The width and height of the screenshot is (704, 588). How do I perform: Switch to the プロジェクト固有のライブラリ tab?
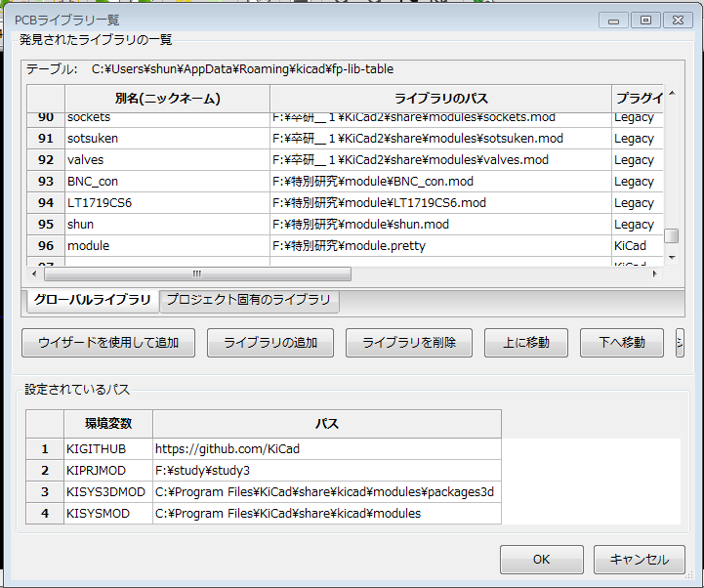pos(249,300)
